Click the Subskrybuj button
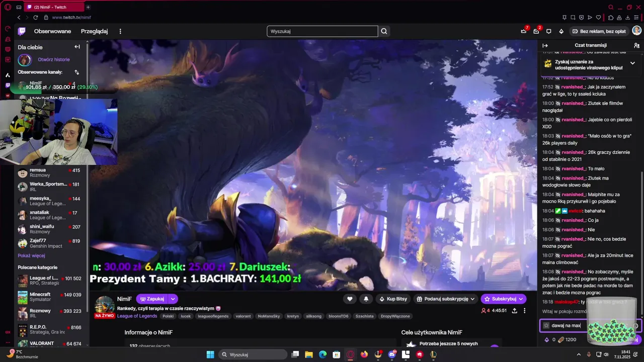 click(504, 299)
